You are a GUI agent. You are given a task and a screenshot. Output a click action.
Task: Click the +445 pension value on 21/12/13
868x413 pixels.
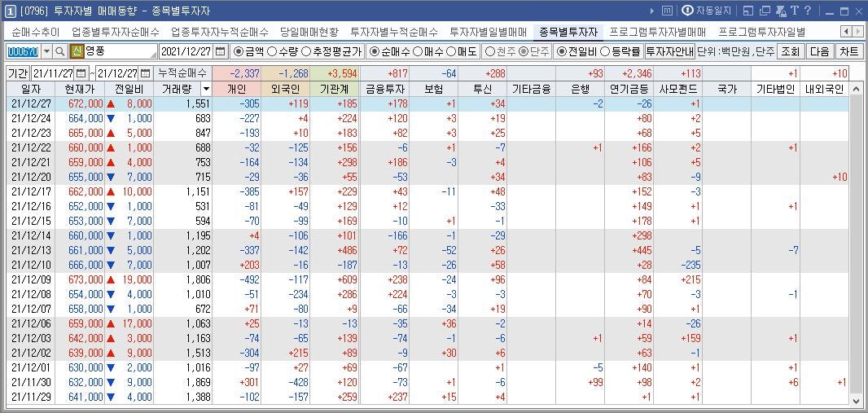[x=629, y=250]
